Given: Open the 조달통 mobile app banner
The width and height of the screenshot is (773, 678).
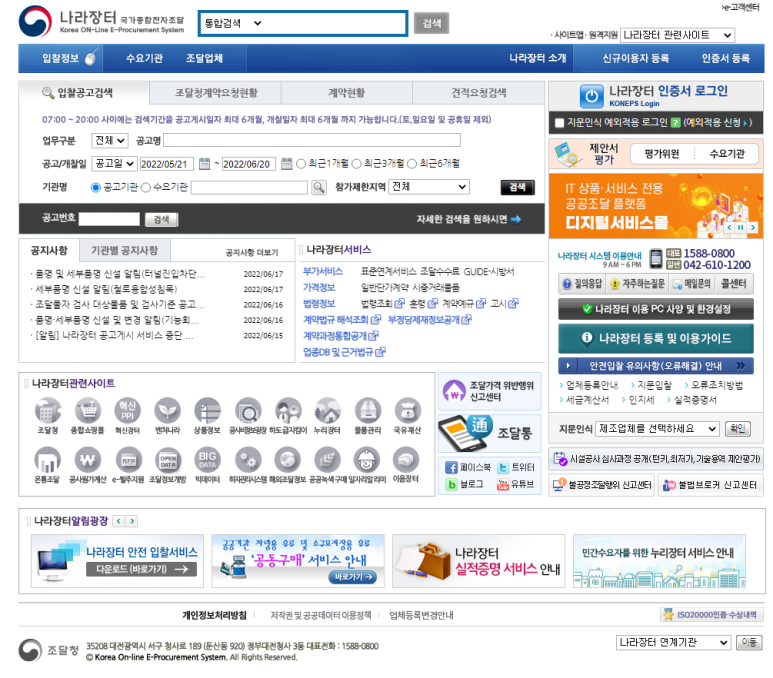Looking at the screenshot, I should click(x=490, y=432).
